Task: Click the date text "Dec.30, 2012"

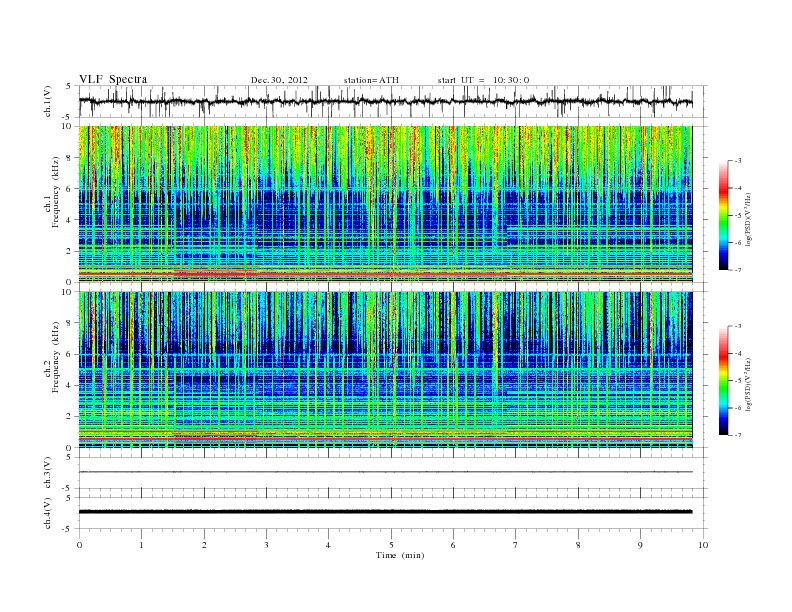Action: (x=279, y=80)
